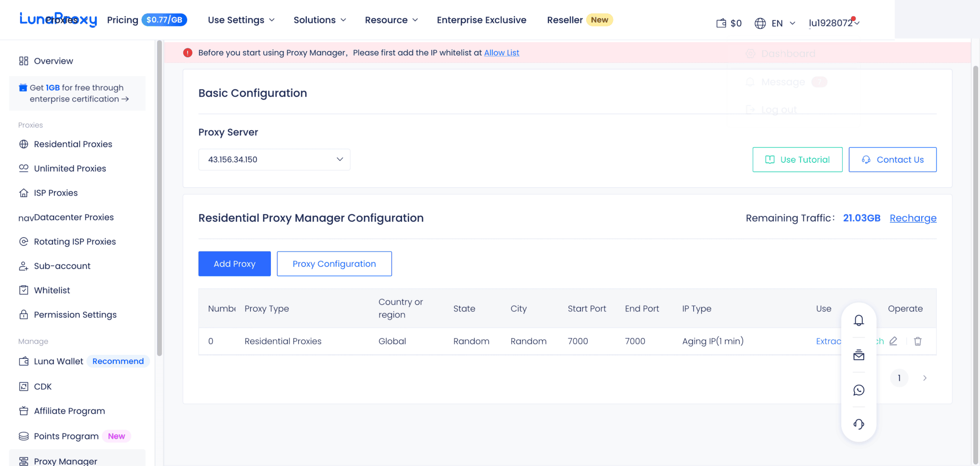Click the headset support icon
Screen dimensions: 980x466
pyautogui.click(x=858, y=424)
